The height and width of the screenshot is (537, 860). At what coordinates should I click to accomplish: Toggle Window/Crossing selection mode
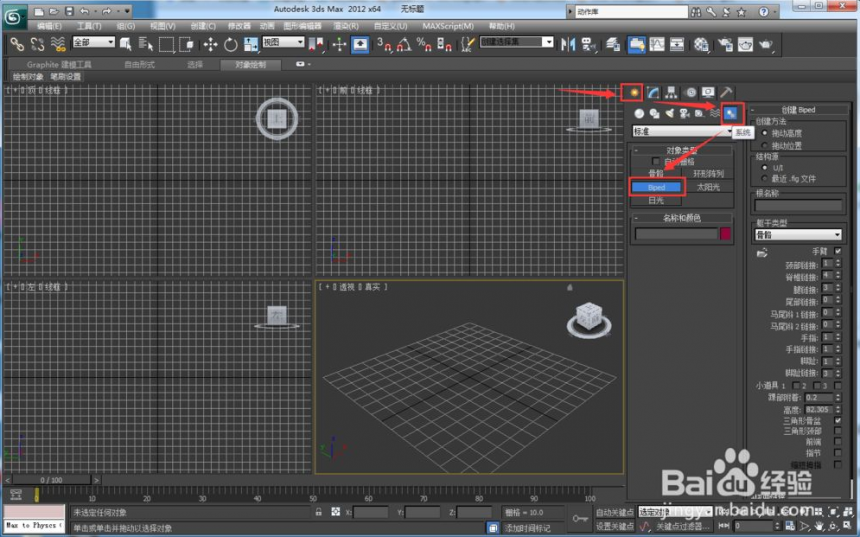point(186,44)
